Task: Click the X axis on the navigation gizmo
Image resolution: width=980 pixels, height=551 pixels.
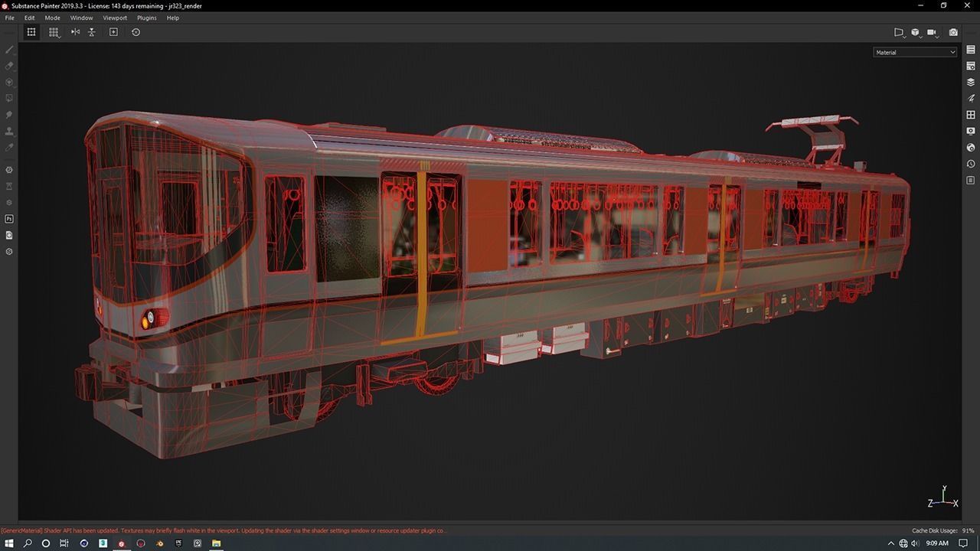Action: click(955, 504)
